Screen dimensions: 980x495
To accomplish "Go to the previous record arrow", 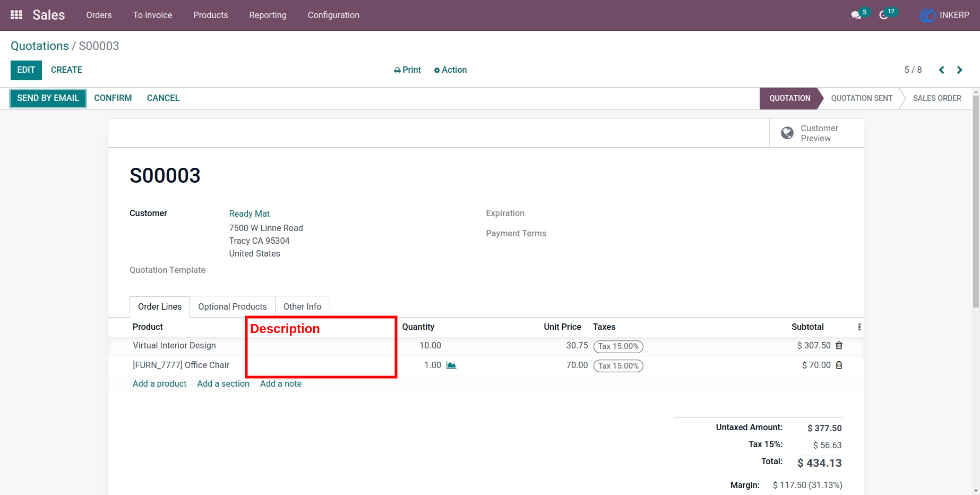I will pyautogui.click(x=941, y=70).
